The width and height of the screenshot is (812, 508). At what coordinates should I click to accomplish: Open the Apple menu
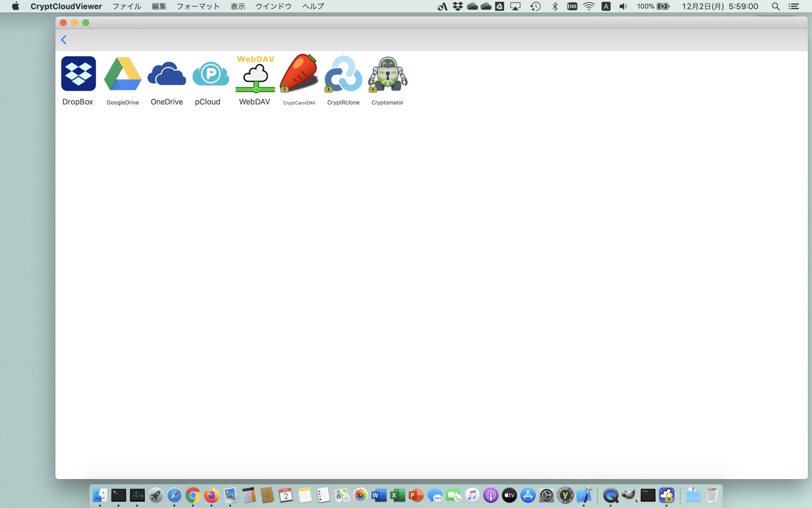(15, 6)
